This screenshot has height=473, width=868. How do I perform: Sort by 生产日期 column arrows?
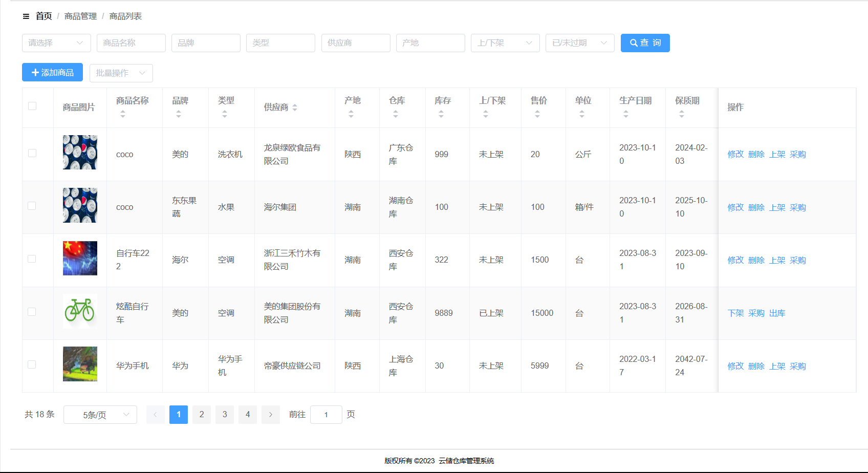[x=626, y=114]
